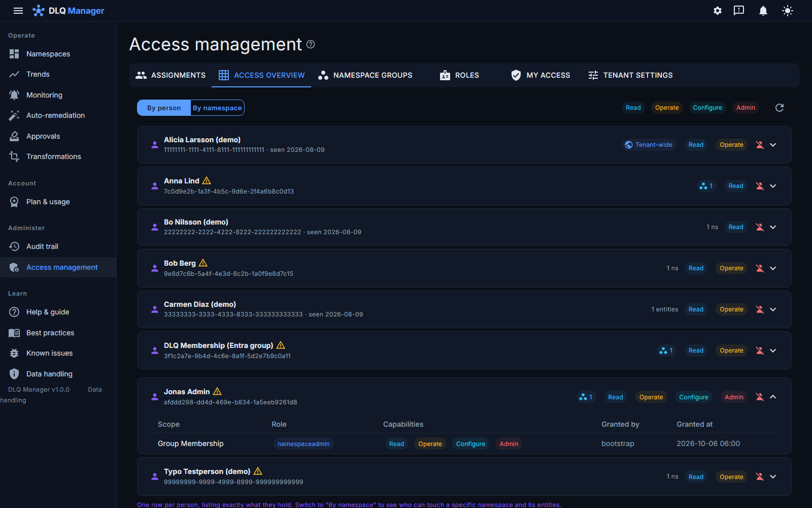Viewport: 812px width, 508px height.
Task: Toggle light/dark theme sun icon
Action: click(788, 11)
